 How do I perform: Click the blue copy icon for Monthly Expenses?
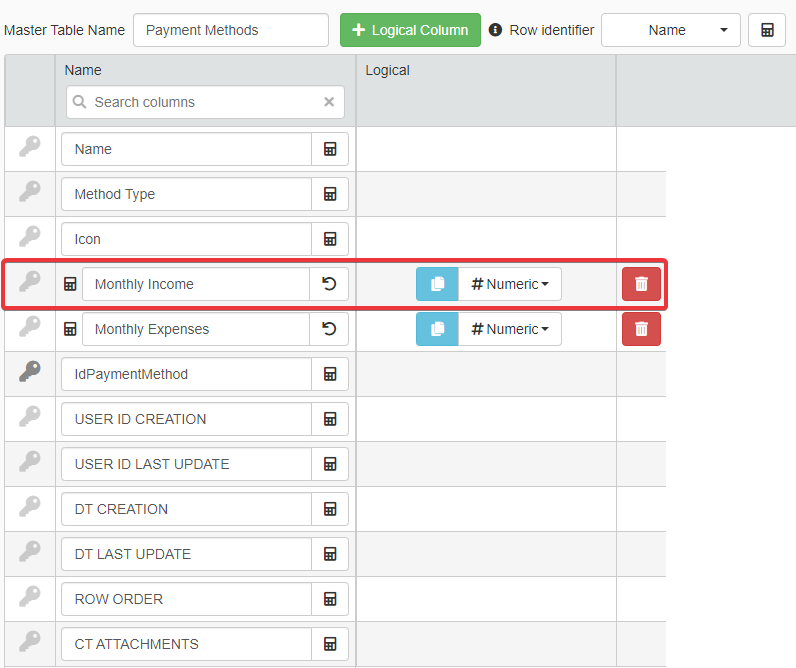[437, 329]
